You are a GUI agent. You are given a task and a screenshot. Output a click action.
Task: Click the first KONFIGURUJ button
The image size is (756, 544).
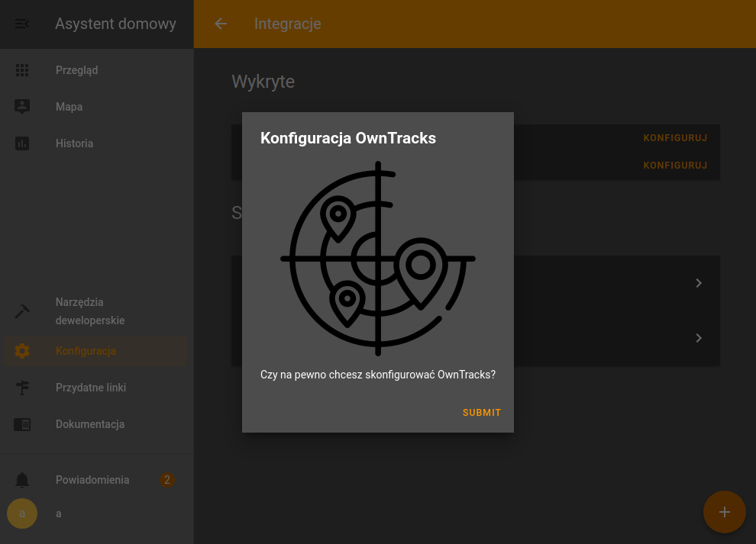tap(675, 138)
